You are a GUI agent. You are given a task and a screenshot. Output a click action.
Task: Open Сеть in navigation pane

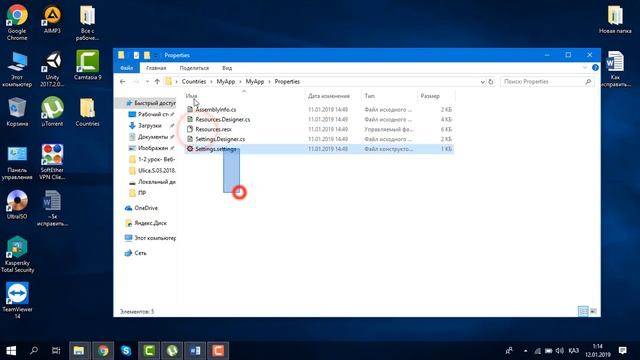[x=136, y=253]
